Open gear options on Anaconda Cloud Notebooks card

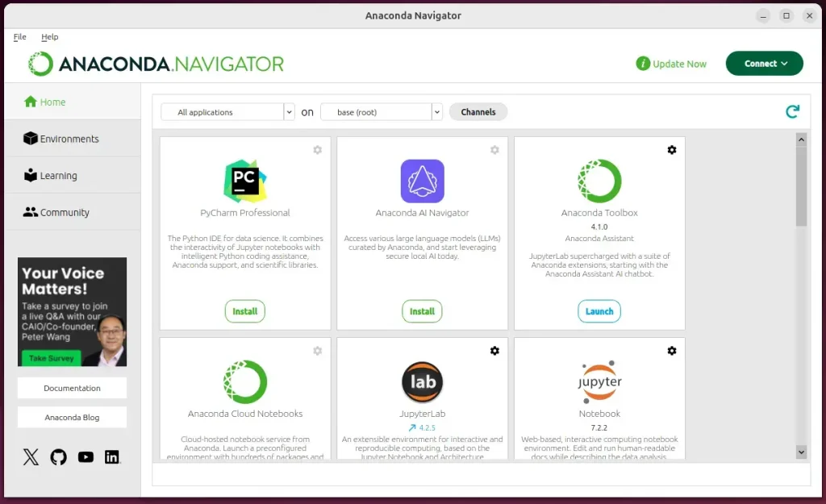click(x=318, y=351)
